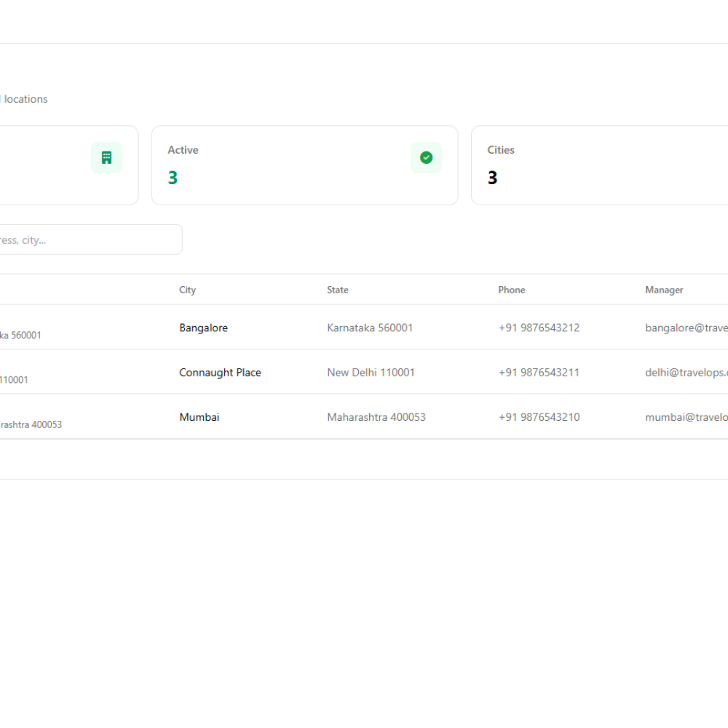Click the green checkmark icon on the Active card
The width and height of the screenshot is (728, 728).
[426, 157]
